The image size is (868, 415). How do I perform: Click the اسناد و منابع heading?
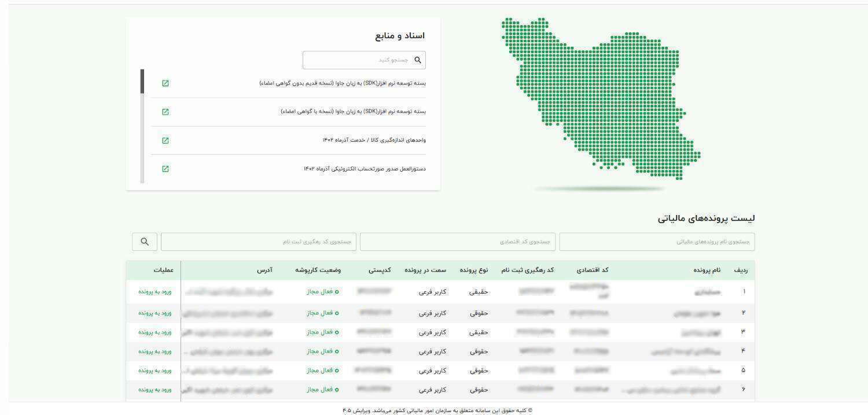[x=400, y=36]
